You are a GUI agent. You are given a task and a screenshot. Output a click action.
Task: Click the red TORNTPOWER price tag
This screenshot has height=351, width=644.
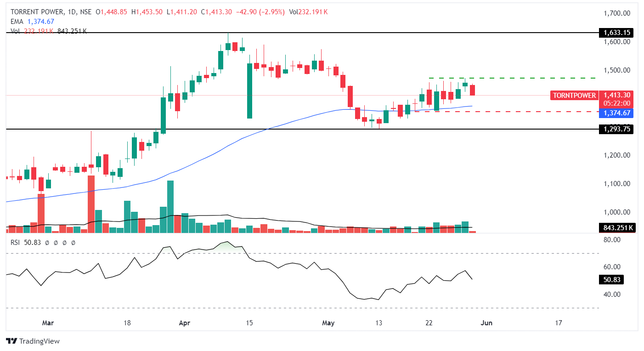574,96
